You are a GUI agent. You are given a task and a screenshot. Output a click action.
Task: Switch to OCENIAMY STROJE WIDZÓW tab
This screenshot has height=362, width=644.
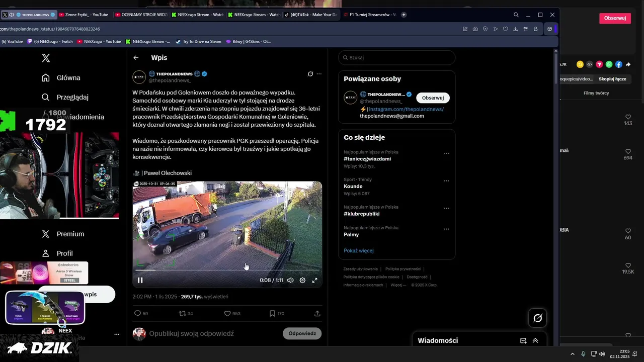pyautogui.click(x=141, y=15)
